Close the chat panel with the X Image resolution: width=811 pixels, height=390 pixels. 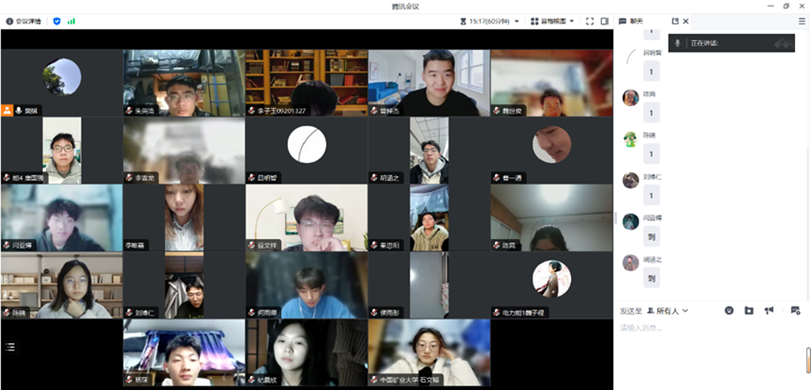pos(686,21)
